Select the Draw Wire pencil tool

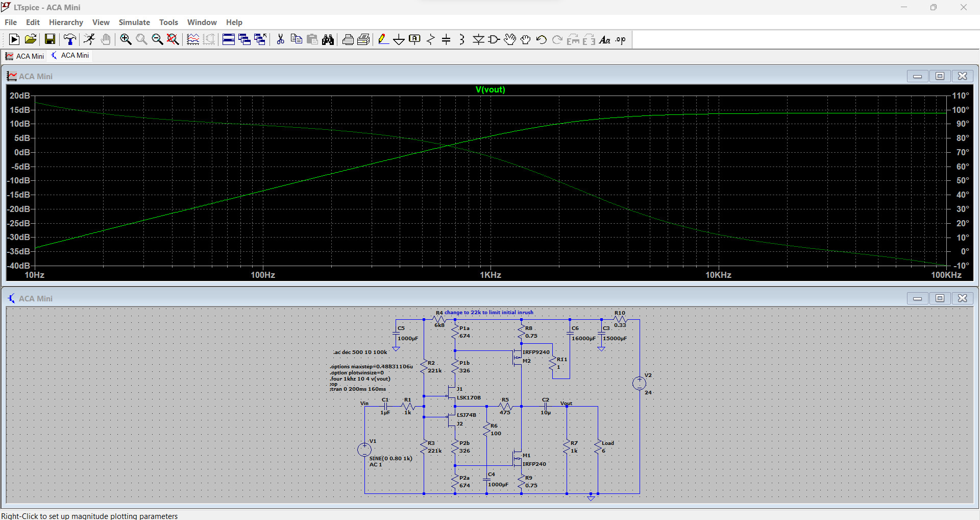click(383, 40)
